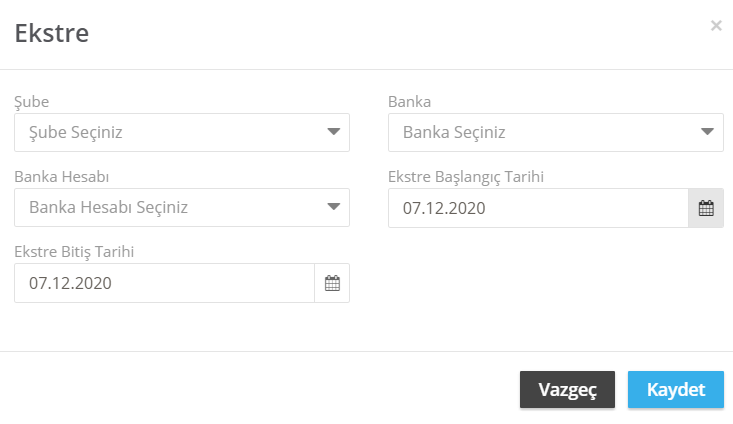
Task: Open calendar picker for Ekstre Başlangıç Tarihi
Action: coord(706,208)
